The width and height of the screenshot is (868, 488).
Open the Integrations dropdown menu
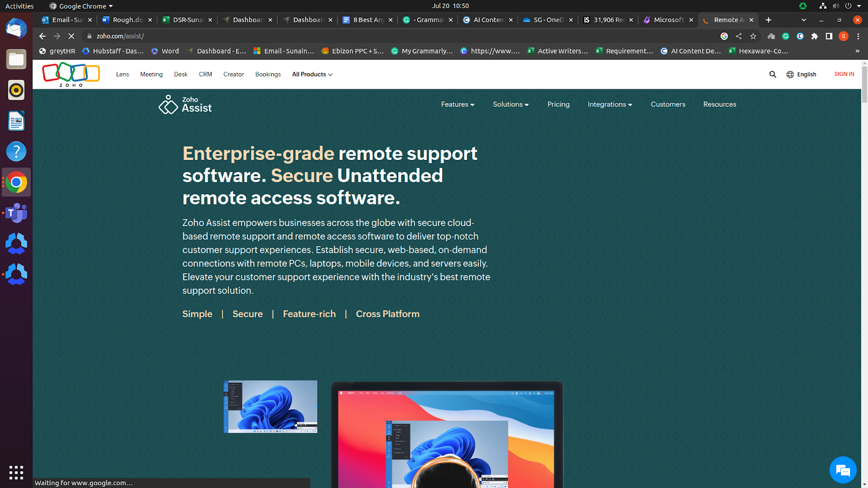tap(610, 105)
